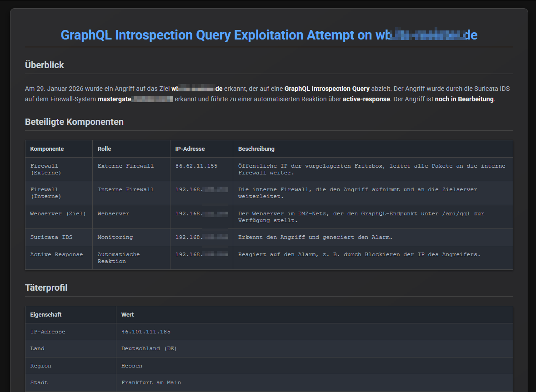Viewport: 536px width, 392px height.
Task: Click the Komponente column header
Action: coord(47,149)
